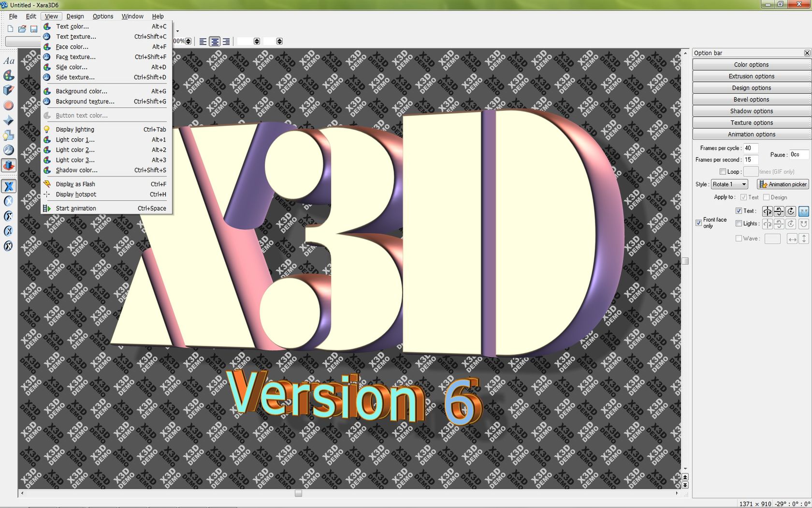Choose Light color 2... menu entry
The image size is (812, 508).
coord(106,150)
